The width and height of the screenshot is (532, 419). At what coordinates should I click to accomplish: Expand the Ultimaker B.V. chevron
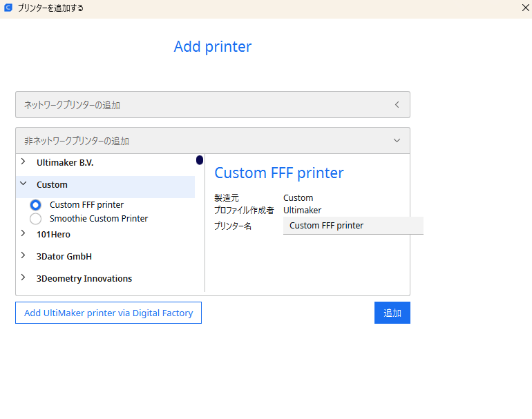tap(23, 162)
